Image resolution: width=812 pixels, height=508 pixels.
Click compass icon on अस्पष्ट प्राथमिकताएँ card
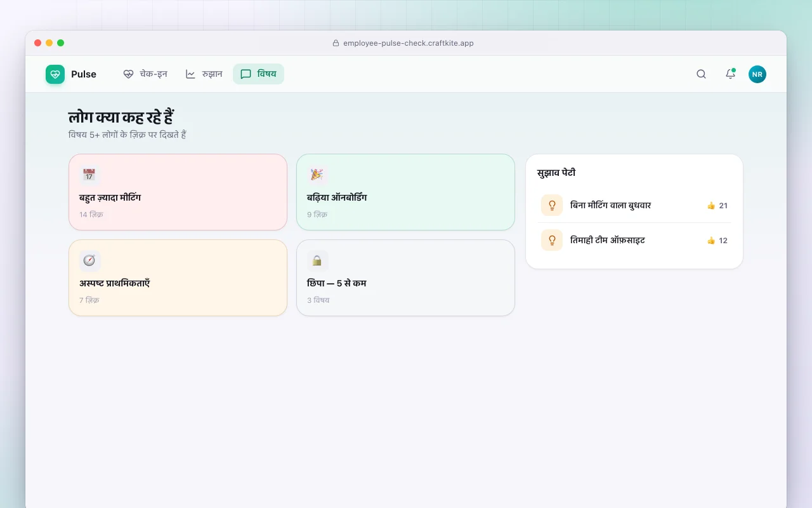tap(89, 260)
